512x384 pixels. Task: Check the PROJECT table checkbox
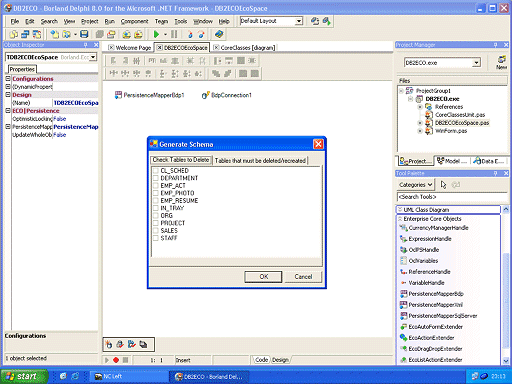click(x=155, y=223)
